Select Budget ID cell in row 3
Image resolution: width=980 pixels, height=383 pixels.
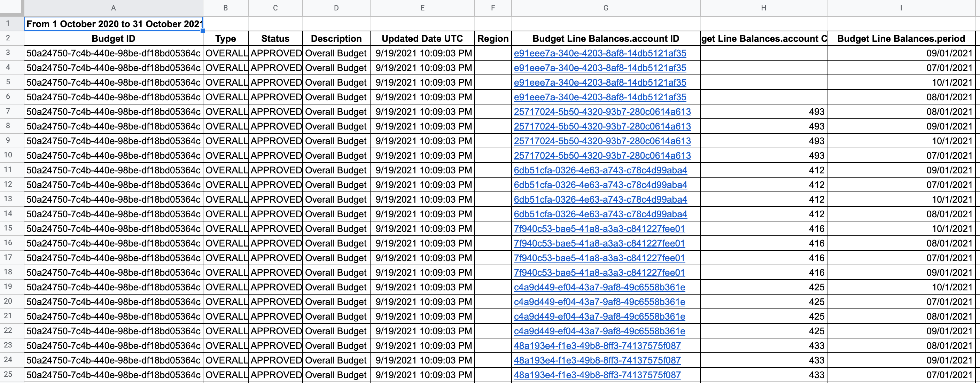click(114, 53)
